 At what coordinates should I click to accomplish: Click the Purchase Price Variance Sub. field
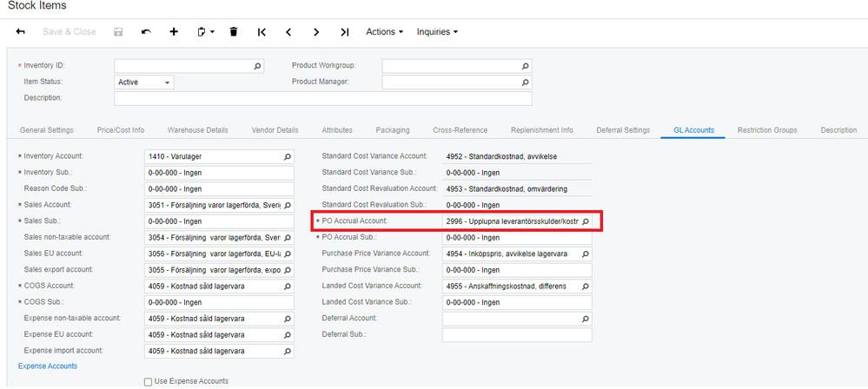pyautogui.click(x=517, y=270)
